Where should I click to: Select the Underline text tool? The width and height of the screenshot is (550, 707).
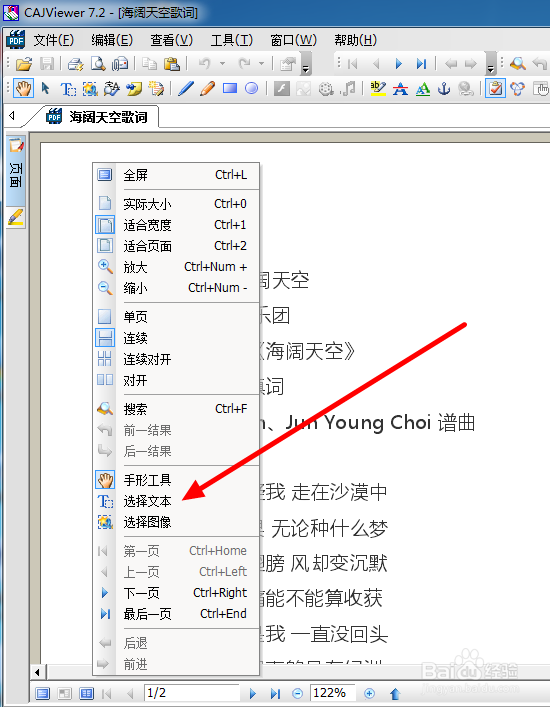[x=422, y=88]
